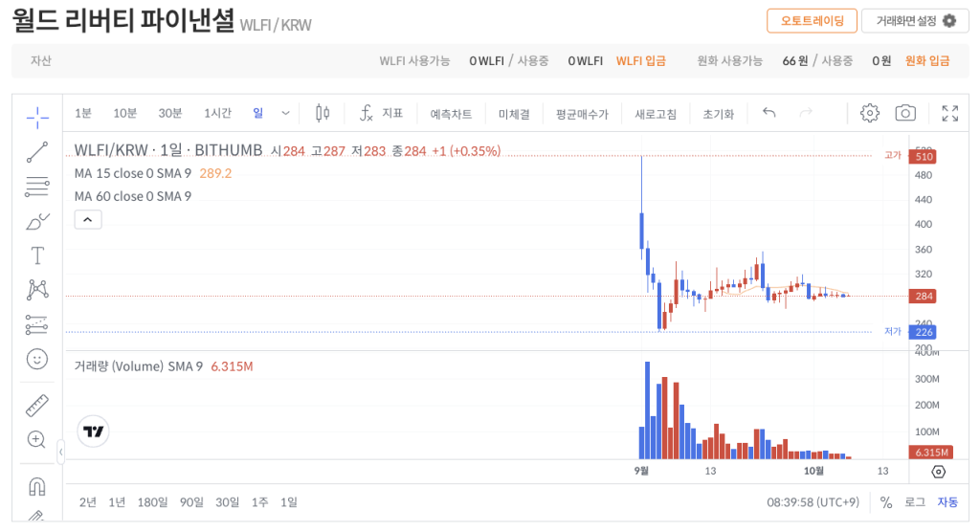Toggle the log scale option (로그)
This screenshot has height=531, width=980.
pos(915,502)
